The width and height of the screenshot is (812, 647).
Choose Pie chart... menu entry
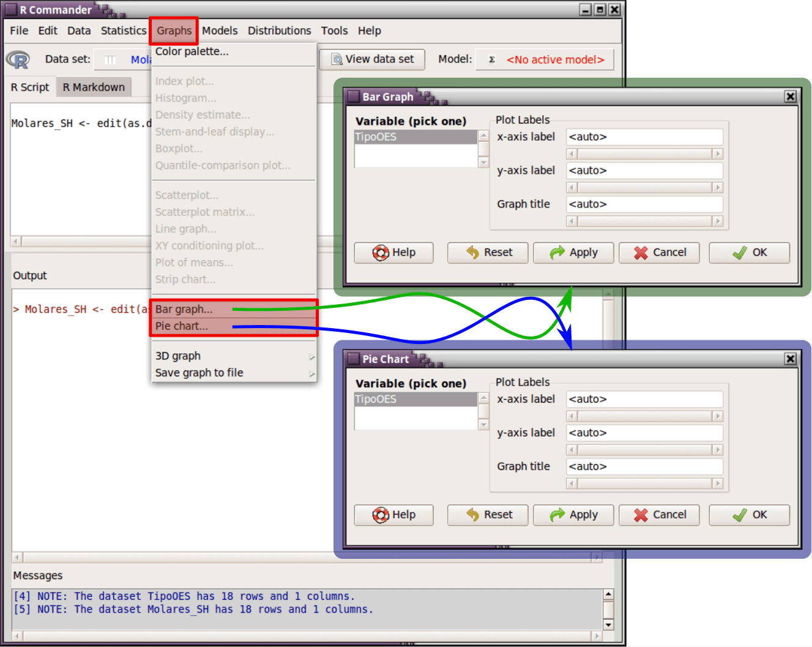pos(234,326)
